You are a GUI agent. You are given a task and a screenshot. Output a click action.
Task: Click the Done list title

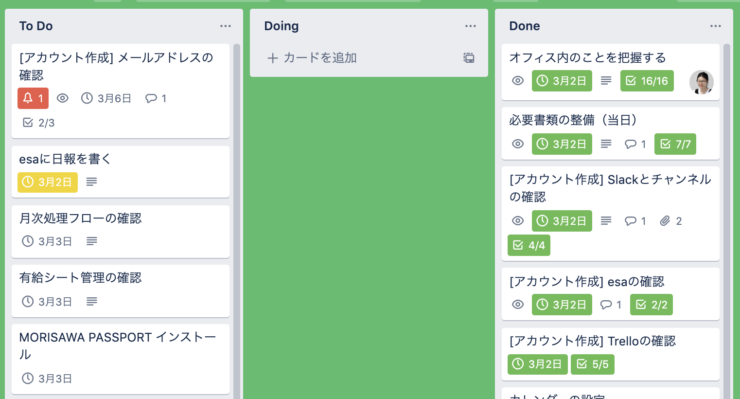(524, 26)
